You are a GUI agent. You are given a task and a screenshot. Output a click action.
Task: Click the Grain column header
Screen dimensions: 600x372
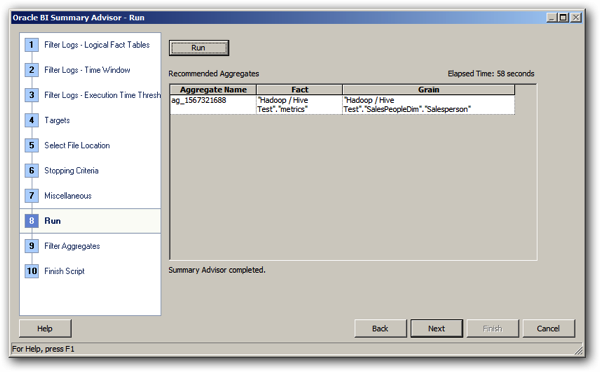click(429, 90)
